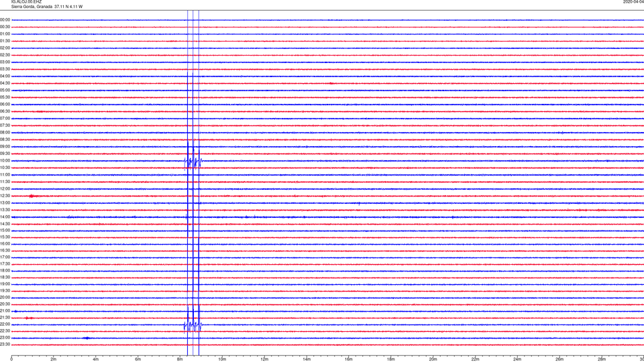This screenshot has width=644, height=362.
Task: Click the 6m mark on the minute axis
Action: coord(138,359)
